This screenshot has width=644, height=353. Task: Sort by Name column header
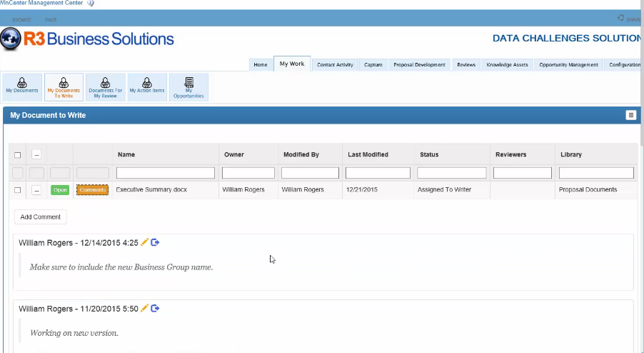coord(126,154)
